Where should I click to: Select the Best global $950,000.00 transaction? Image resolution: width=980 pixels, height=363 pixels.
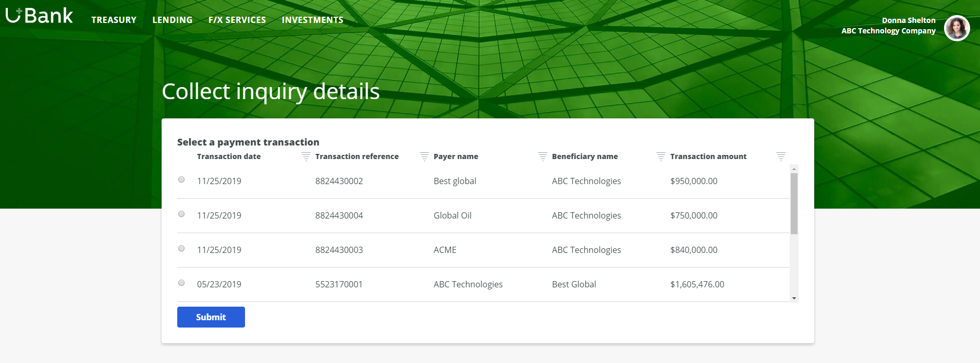point(181,180)
